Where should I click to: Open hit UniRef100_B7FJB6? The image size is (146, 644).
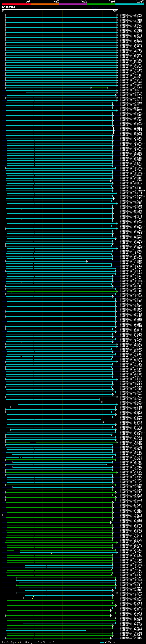(131, 88)
